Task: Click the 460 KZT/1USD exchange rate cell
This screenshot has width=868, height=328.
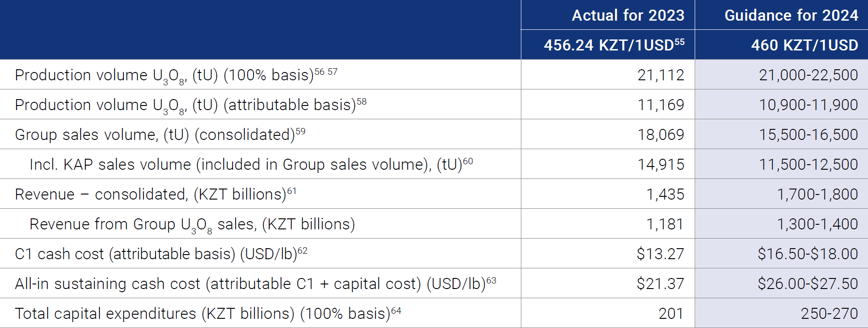Action: [x=804, y=45]
